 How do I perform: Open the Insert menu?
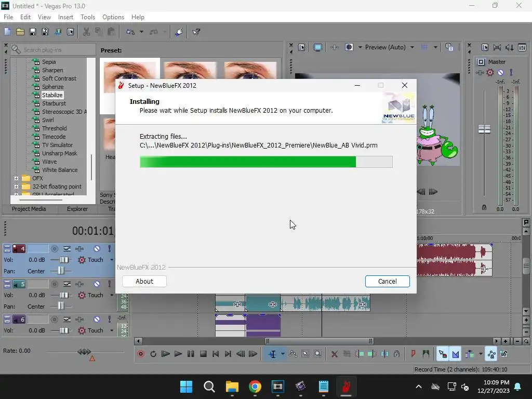(65, 17)
